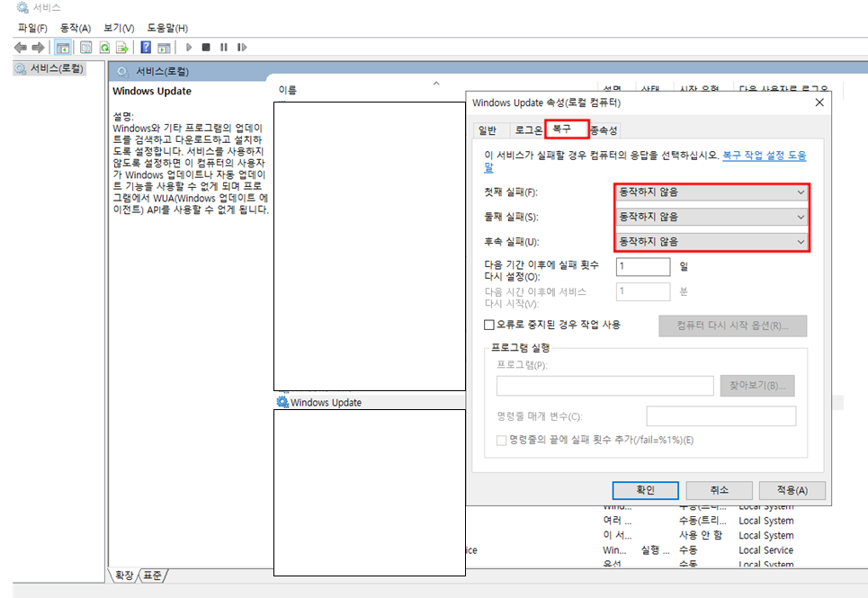
Task: Open the 파일(F) menu
Action: (32, 28)
